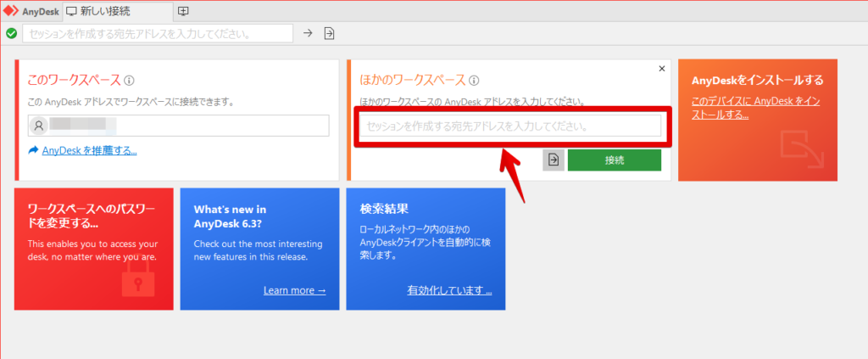
Task: Click the このワークスペース heading text
Action: 75,81
